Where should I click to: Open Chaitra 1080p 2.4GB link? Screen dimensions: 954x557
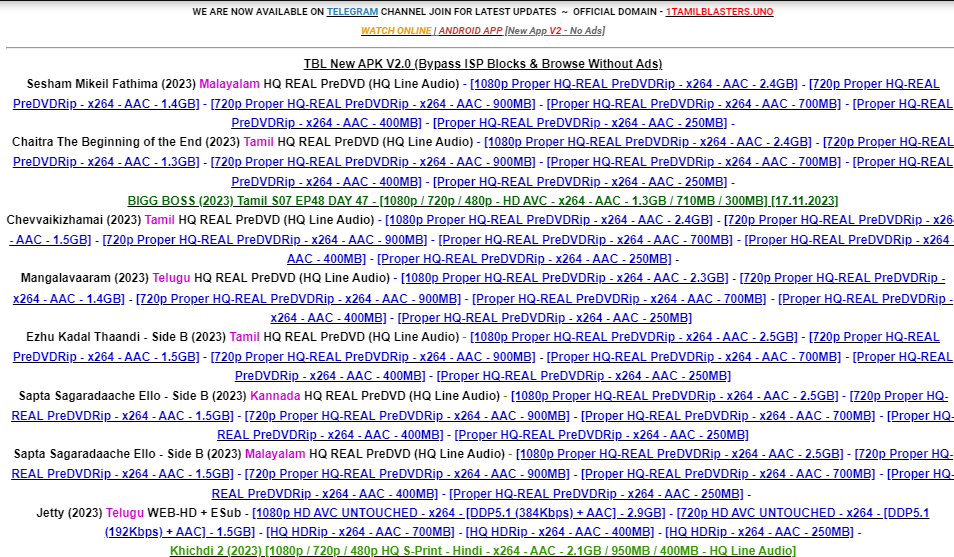coord(647,142)
